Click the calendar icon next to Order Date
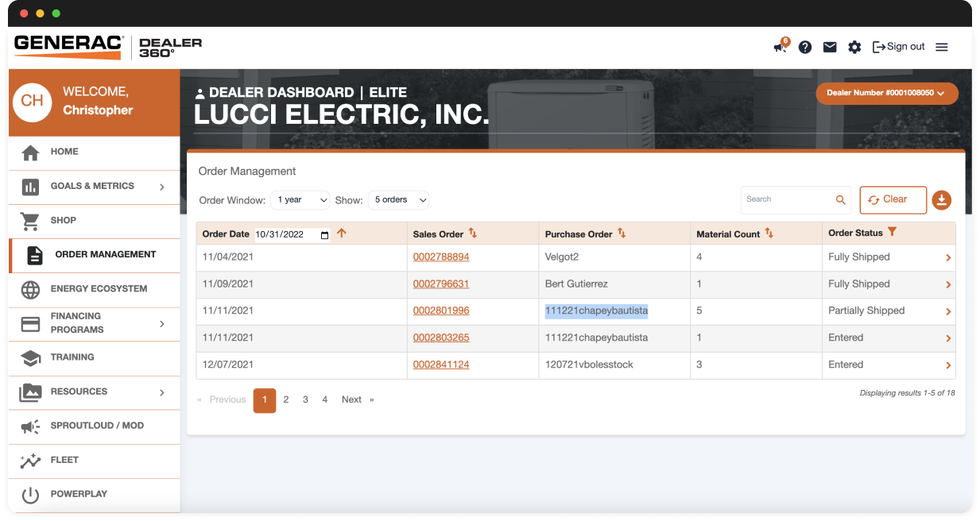This screenshot has width=980, height=521. point(325,234)
